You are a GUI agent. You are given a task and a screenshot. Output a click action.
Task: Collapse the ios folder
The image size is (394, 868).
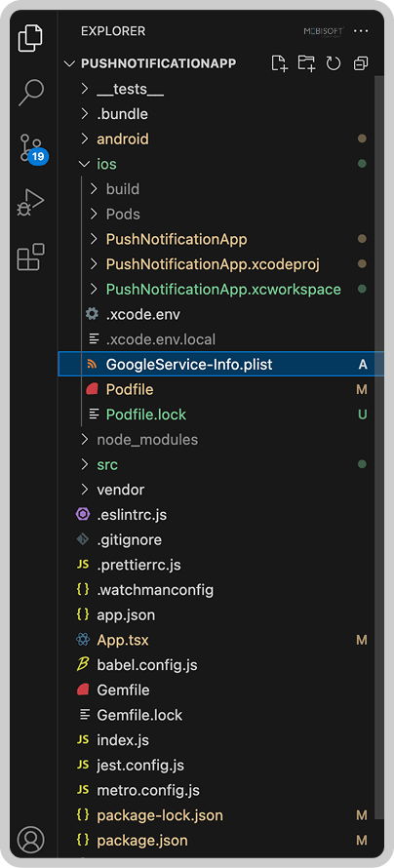point(84,164)
